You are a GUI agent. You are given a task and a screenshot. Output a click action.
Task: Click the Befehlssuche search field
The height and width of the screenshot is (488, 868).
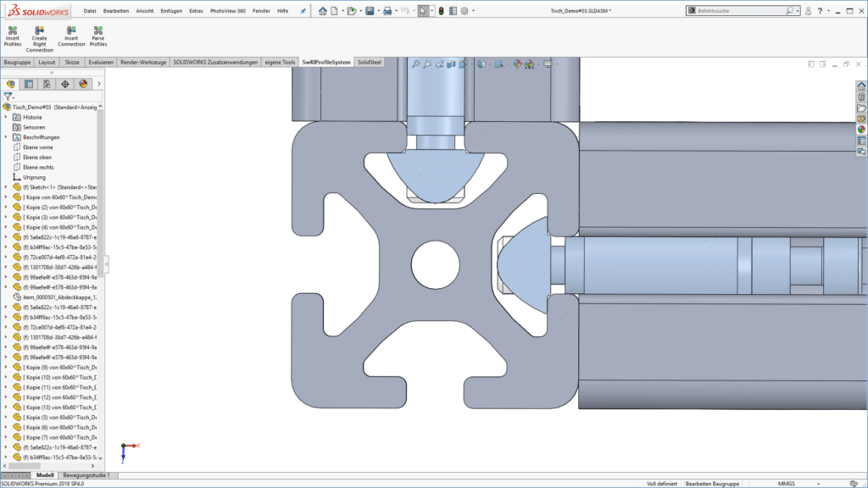tap(739, 11)
